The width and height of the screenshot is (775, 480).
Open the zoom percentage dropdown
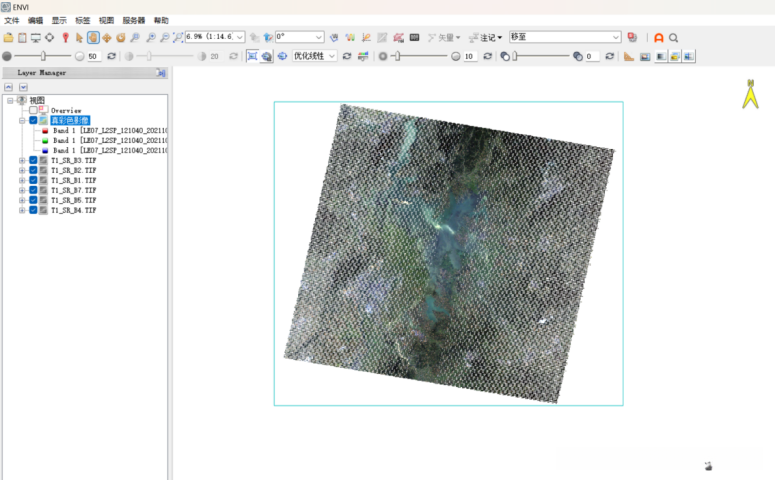pos(239,38)
